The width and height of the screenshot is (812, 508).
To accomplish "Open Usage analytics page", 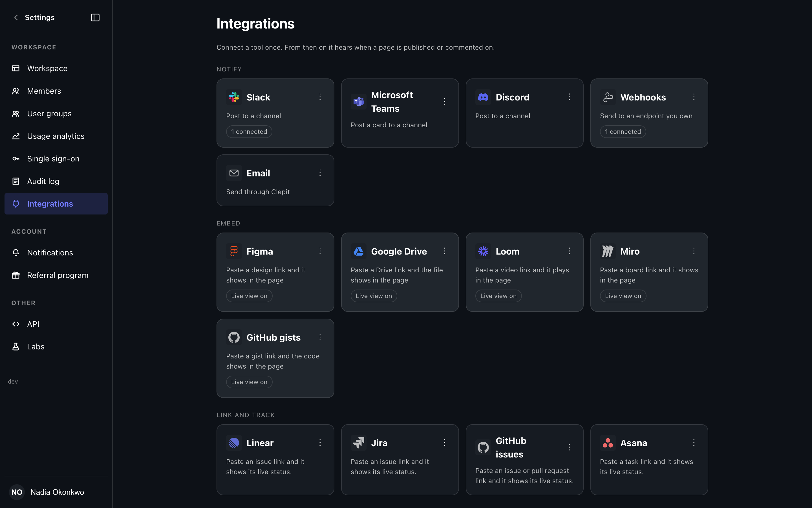I will (56, 136).
